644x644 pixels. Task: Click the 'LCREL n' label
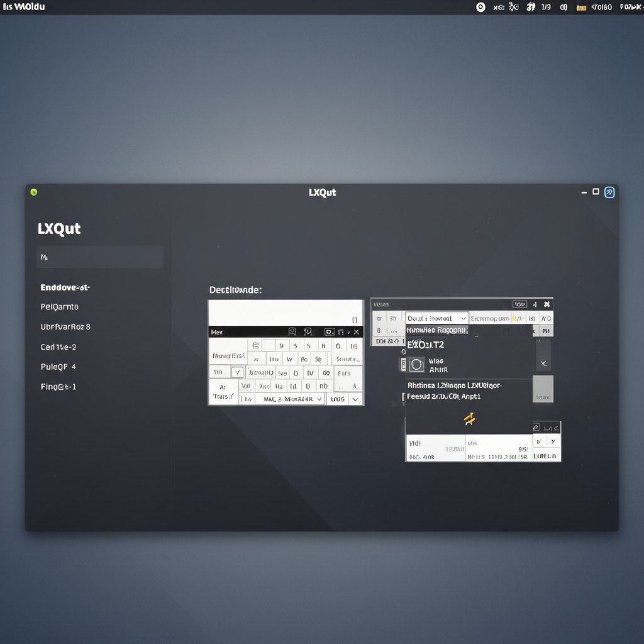click(545, 456)
